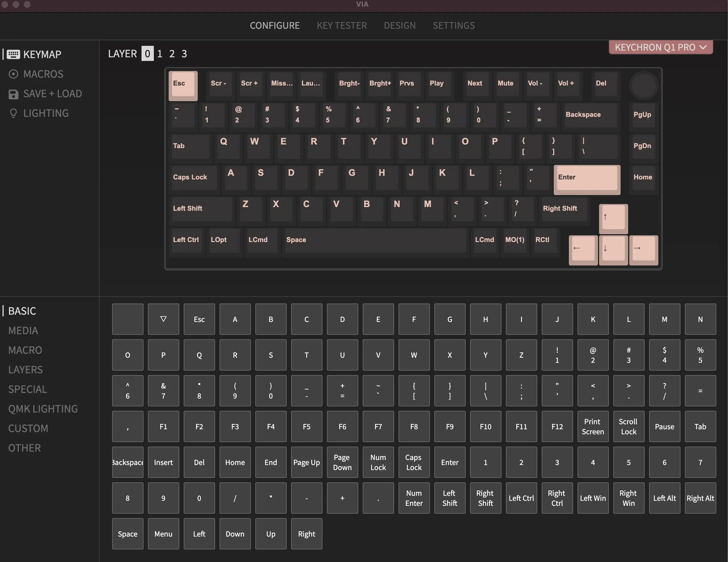Open the Keymap section keyboard icon
This screenshot has height=562, width=728.
click(13, 54)
